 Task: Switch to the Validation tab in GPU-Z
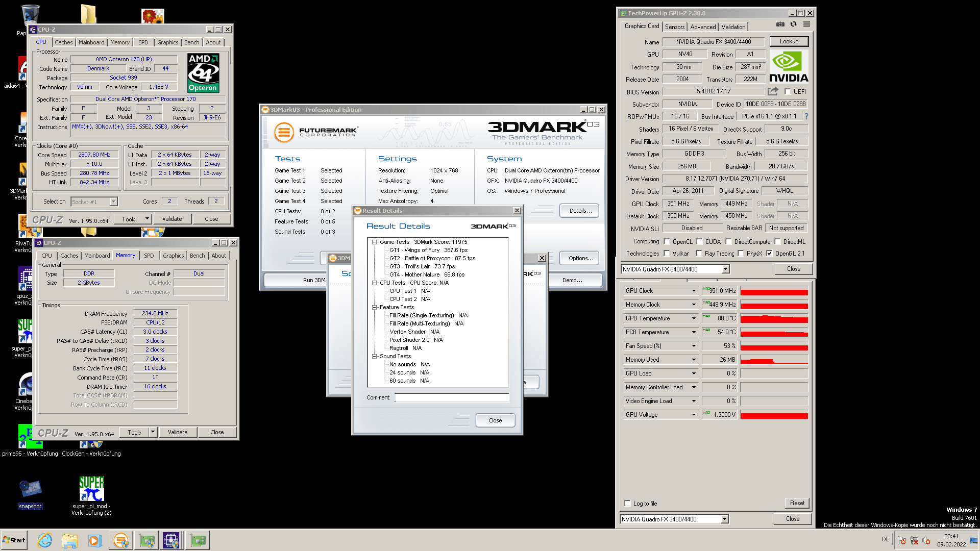pyautogui.click(x=733, y=27)
